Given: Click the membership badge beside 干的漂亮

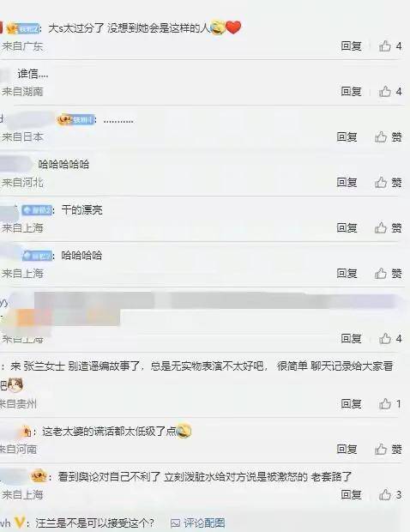Looking at the screenshot, I should point(37,210).
